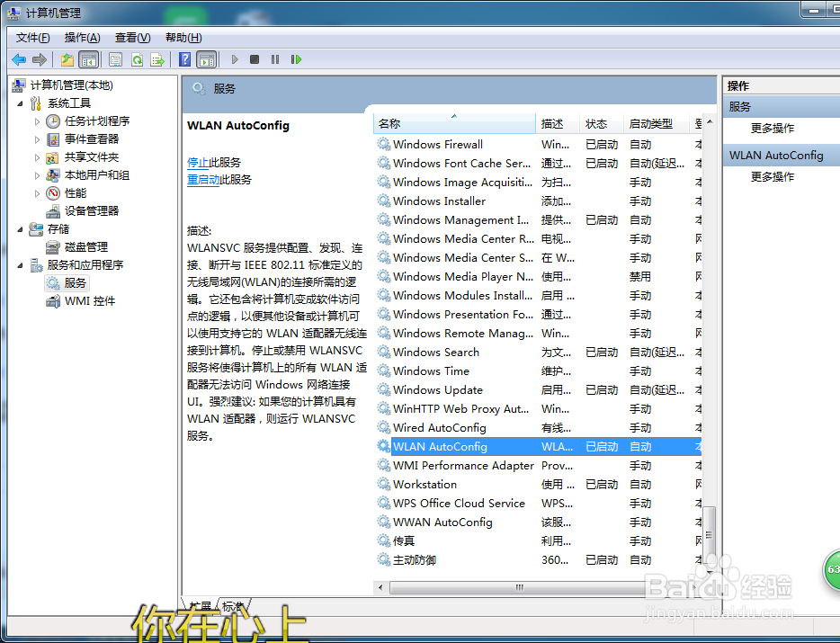The image size is (840, 643).
Task: Click the services list horizontal scrollbar thumb
Action: [519, 588]
